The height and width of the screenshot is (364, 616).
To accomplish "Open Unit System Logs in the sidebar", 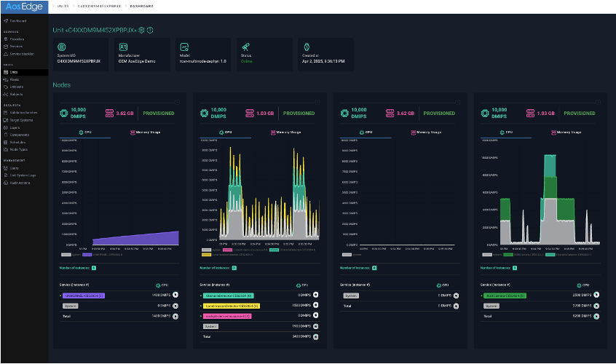I will (x=24, y=175).
